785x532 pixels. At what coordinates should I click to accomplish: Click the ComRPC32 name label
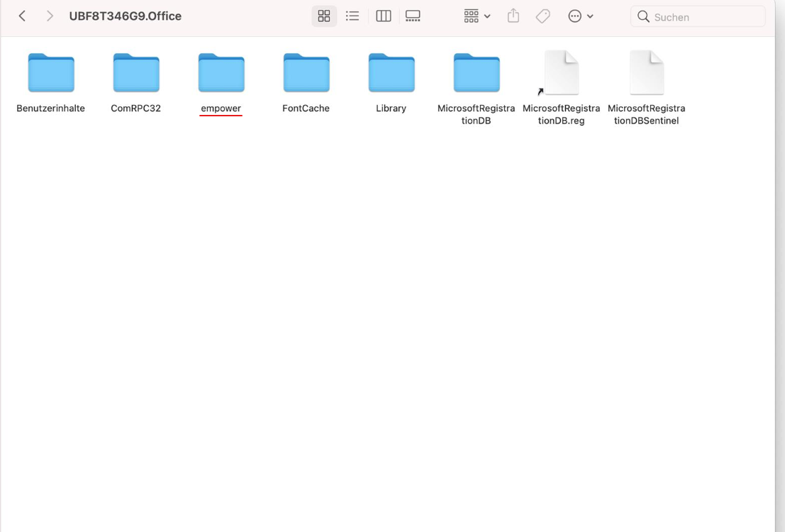point(135,109)
